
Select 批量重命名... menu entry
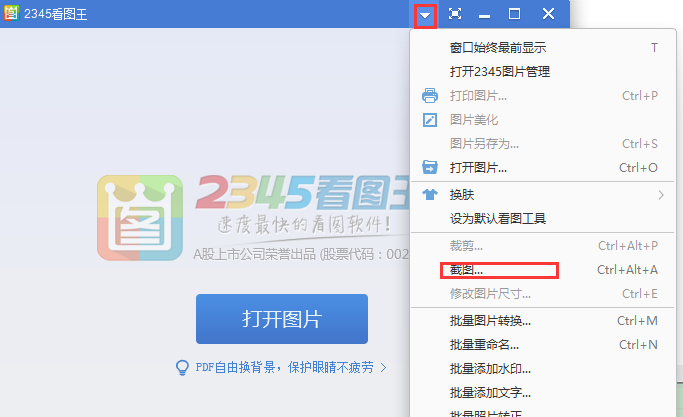pyautogui.click(x=542, y=345)
